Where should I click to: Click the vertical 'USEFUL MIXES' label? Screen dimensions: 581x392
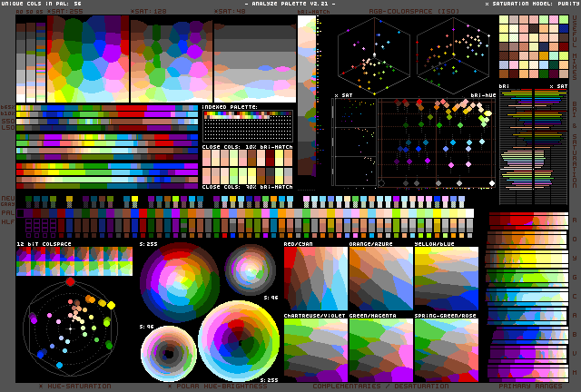575,47
